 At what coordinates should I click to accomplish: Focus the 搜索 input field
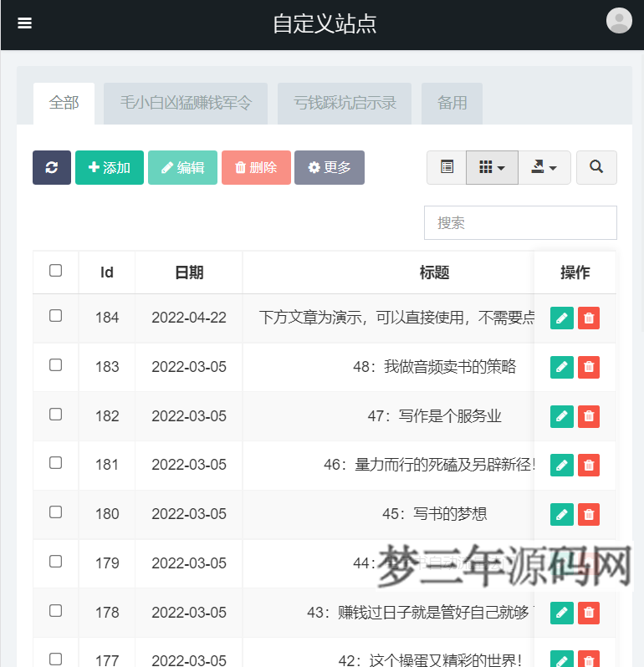(520, 223)
